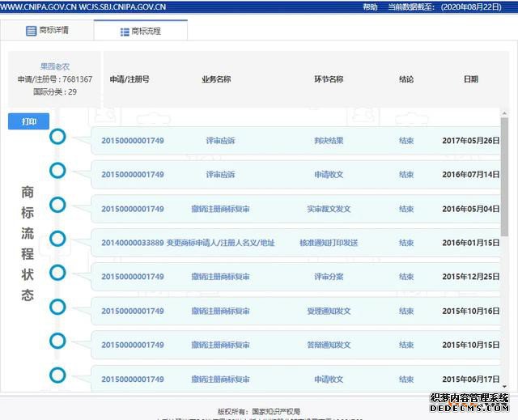Click timeline circle for 2016年05月04日 row

click(57, 205)
